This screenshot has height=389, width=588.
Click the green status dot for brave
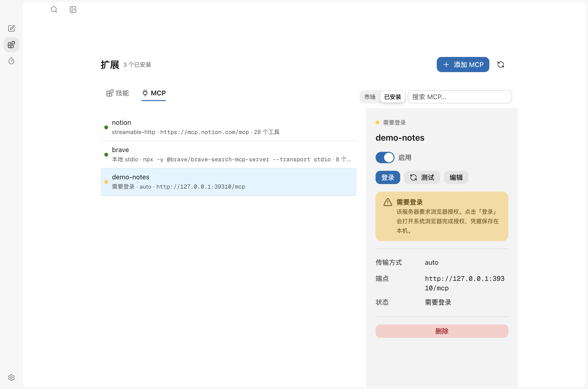click(x=106, y=155)
